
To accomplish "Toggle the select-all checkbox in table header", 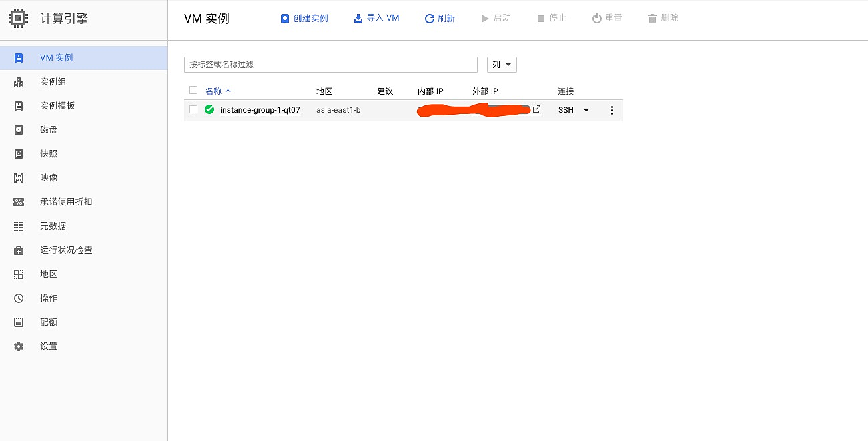I will [x=193, y=90].
